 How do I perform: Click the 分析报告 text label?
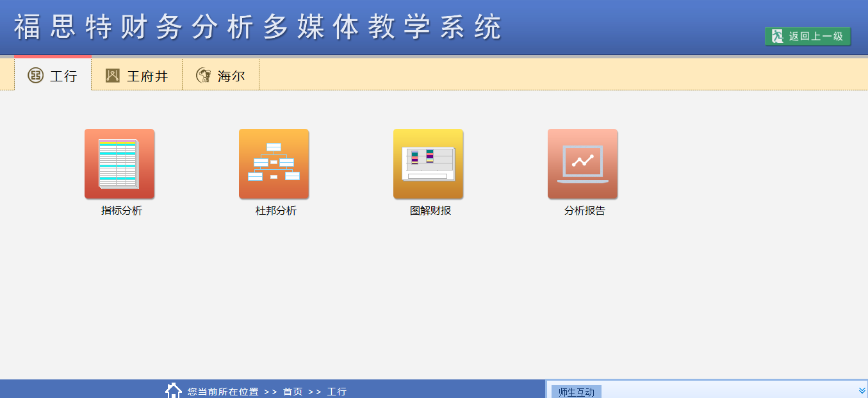tap(584, 210)
